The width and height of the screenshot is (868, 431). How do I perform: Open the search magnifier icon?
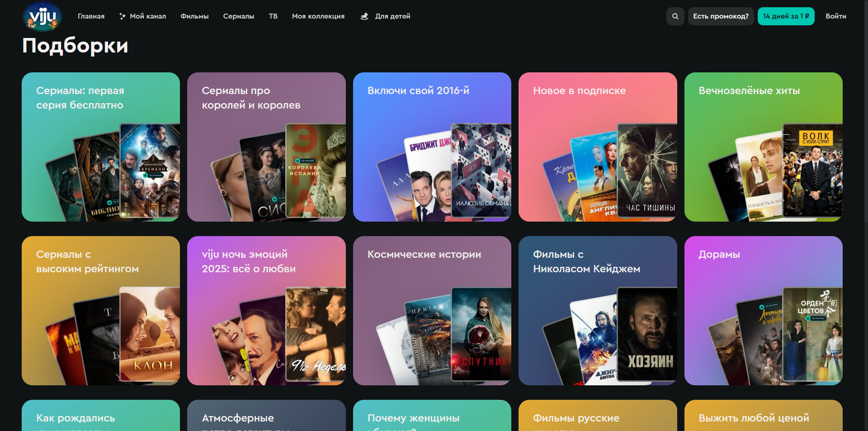[x=675, y=16]
